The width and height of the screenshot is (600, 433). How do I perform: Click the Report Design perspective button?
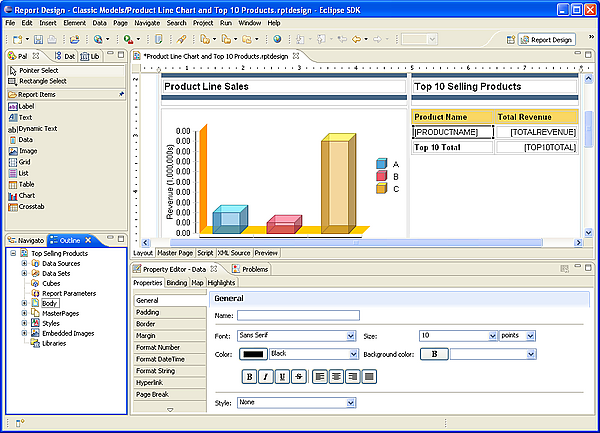click(x=547, y=40)
